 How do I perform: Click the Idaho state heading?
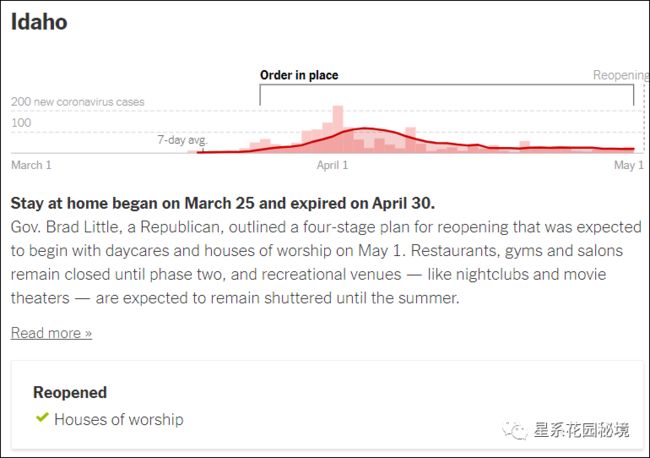click(39, 22)
